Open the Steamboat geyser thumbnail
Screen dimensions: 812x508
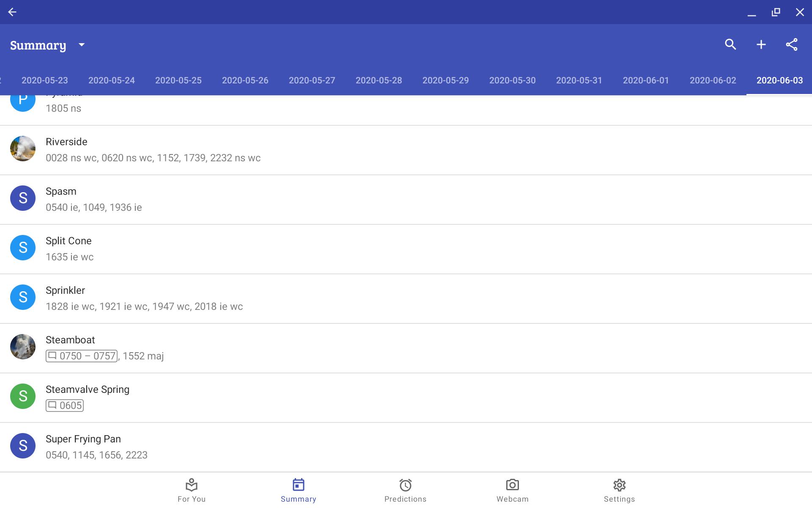[x=23, y=347]
